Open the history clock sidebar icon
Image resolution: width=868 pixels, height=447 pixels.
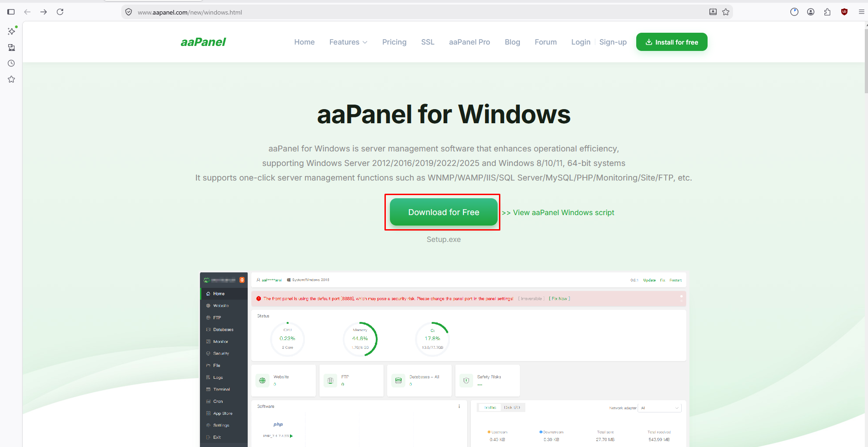point(11,63)
